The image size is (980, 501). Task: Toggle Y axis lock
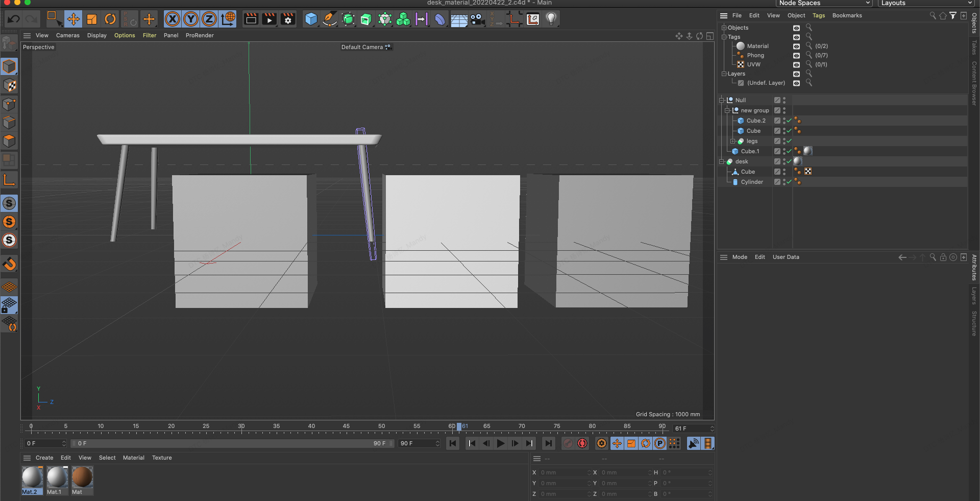coord(191,19)
